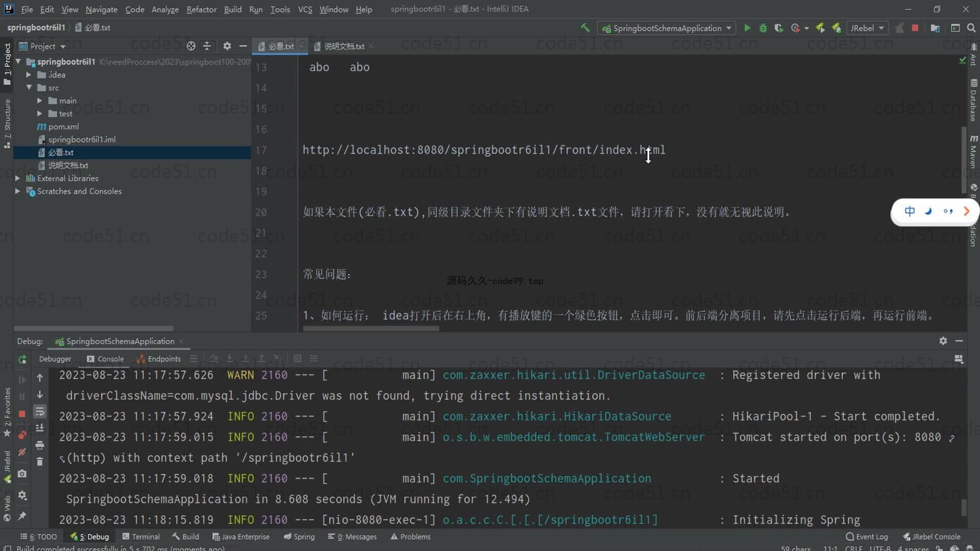The image size is (980, 551).
Task: Click the camera thread dump icon
Action: (x=22, y=473)
